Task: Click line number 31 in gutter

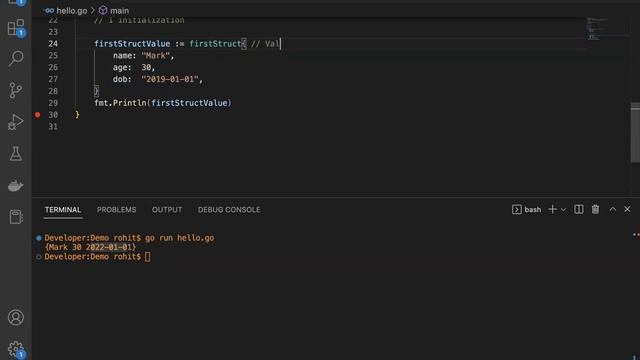Action: 53,127
